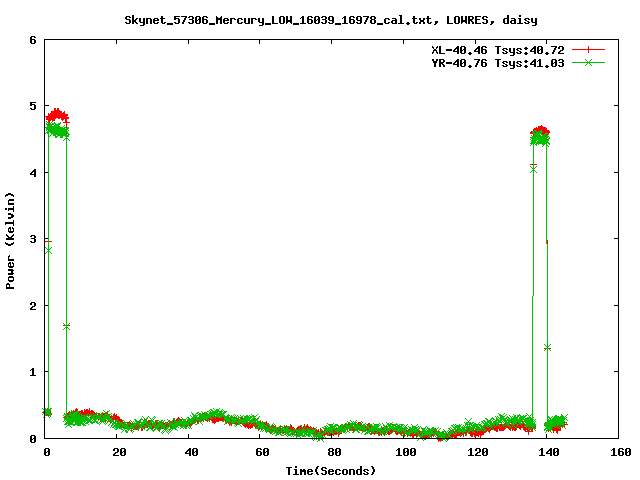Select the legend entry YR-40.76 Tsys:41.03

coord(498,63)
